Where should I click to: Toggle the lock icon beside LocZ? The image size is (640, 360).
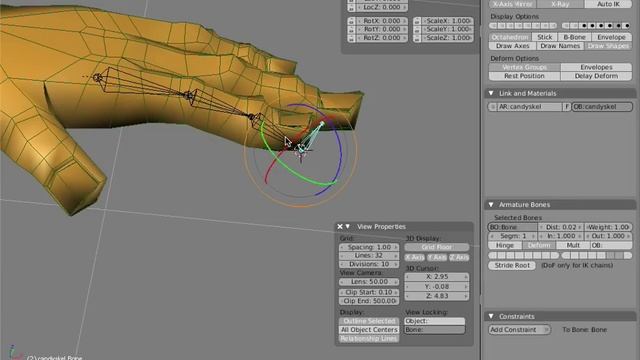tap(351, 7)
